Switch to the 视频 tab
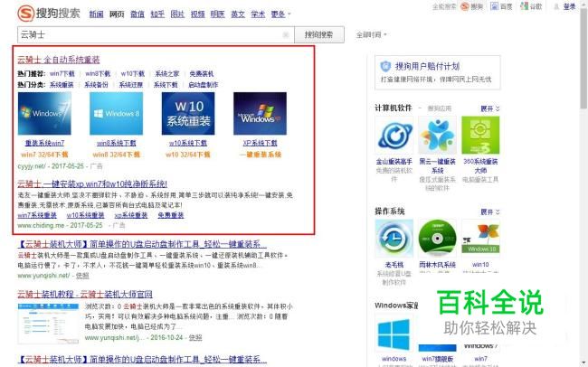This screenshot has width=588, height=367. [197, 14]
